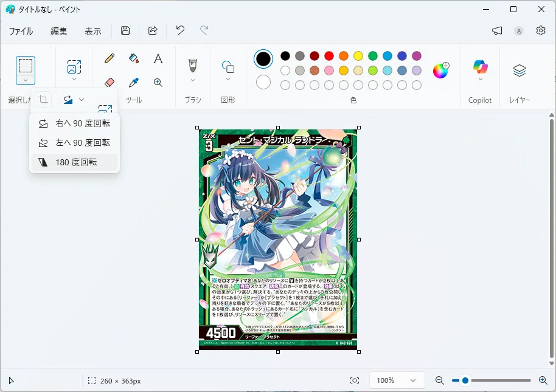Open the feedback megaphone icon
The image size is (556, 392).
[x=497, y=31]
